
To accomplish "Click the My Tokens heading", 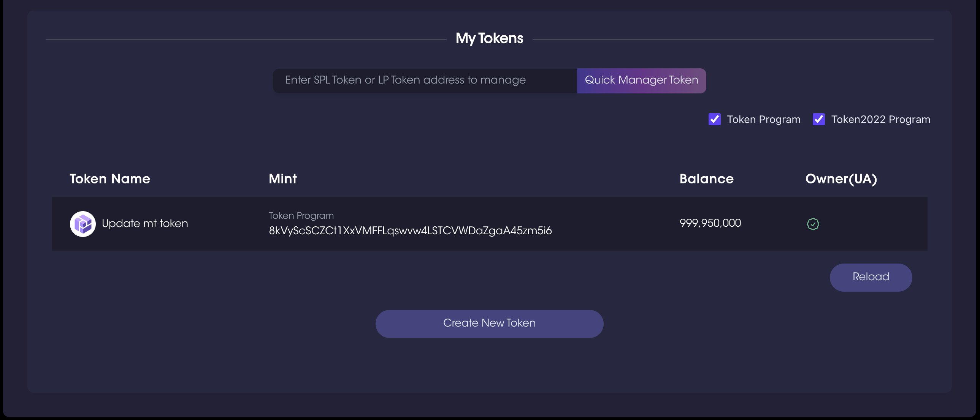I will pyautogui.click(x=489, y=38).
